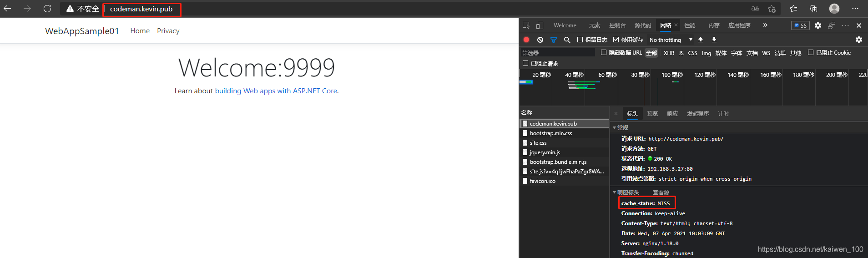Select bootstrap.min.css request row
868x258 pixels.
564,133
